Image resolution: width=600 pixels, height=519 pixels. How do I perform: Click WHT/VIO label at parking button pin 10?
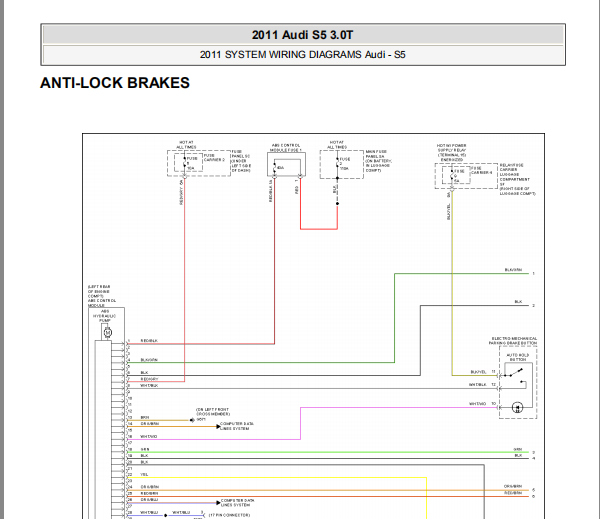[478, 404]
